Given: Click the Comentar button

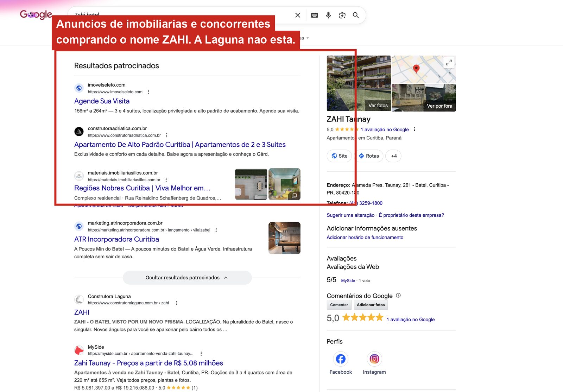Looking at the screenshot, I should (339, 305).
